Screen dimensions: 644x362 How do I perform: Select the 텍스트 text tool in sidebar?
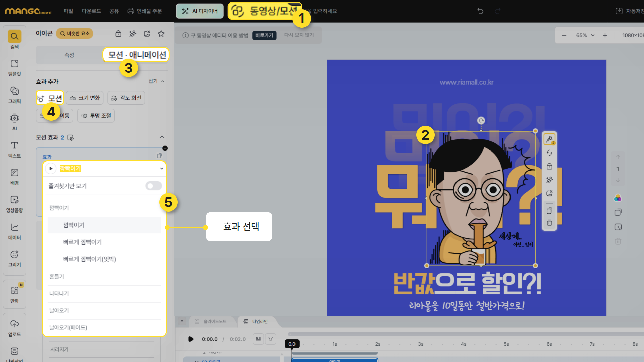(14, 149)
